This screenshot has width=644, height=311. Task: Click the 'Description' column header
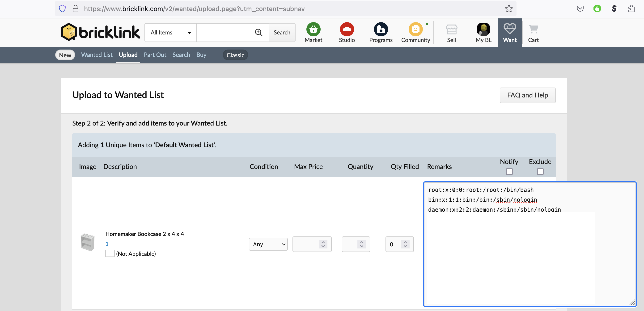coord(120,167)
